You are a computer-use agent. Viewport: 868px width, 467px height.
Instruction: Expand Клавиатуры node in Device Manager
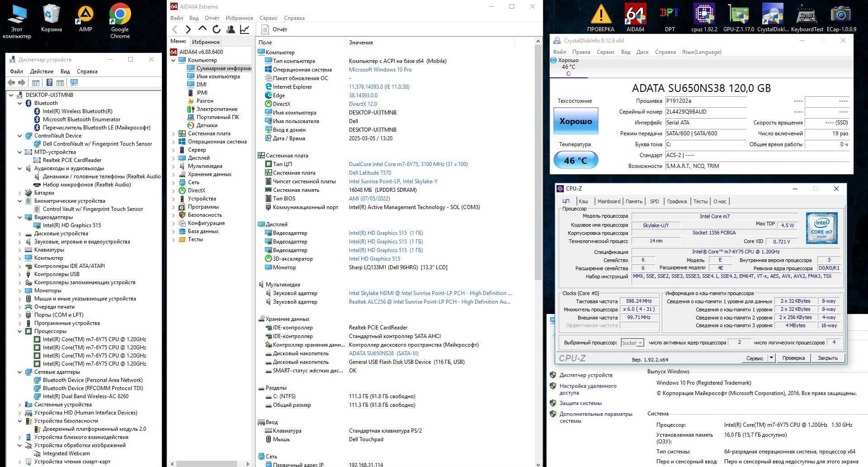[x=20, y=250]
